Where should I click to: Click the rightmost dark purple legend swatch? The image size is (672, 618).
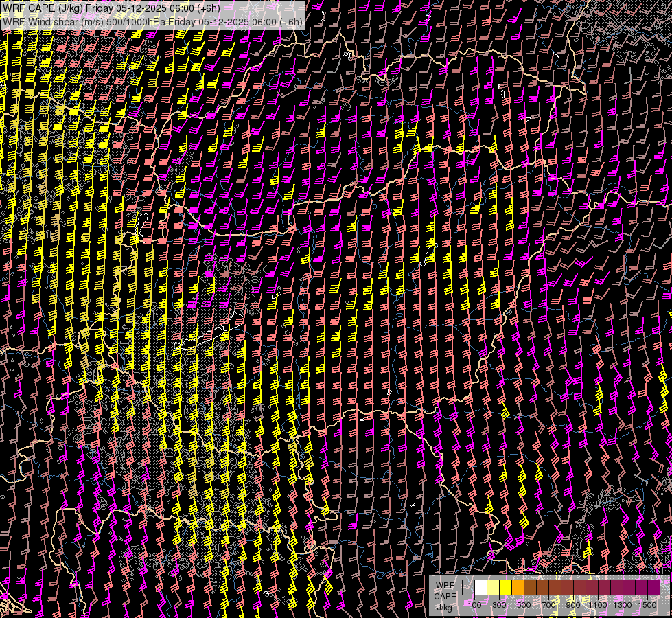pyautogui.click(x=653, y=588)
